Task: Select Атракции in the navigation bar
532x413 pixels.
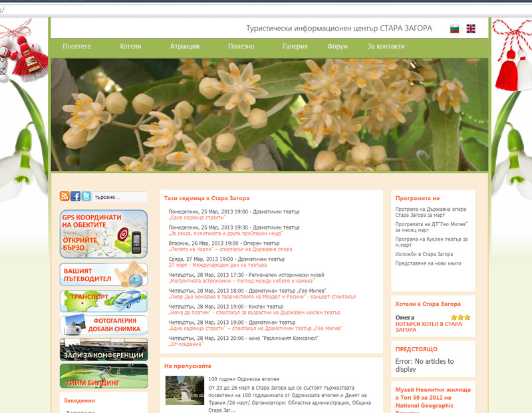Action: pos(184,47)
